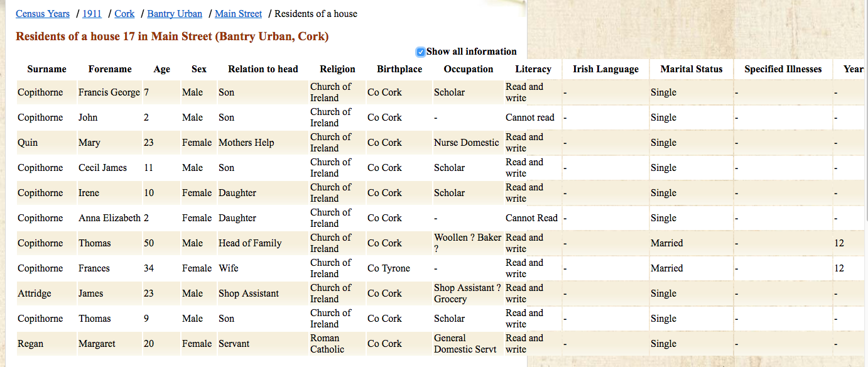Select the Co Tyrone birthplace cell
Image resolution: width=868 pixels, height=367 pixels.
[x=389, y=268]
